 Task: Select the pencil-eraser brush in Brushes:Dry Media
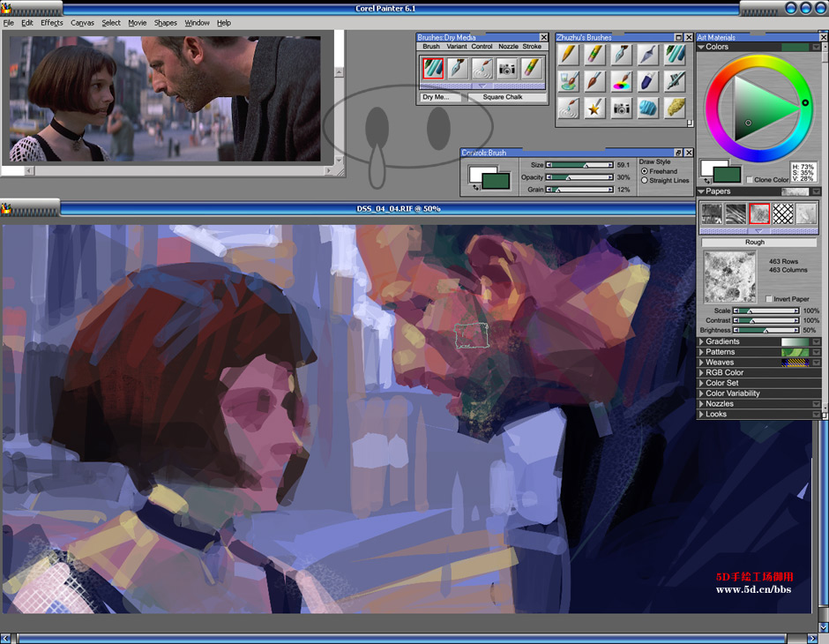pyautogui.click(x=532, y=69)
